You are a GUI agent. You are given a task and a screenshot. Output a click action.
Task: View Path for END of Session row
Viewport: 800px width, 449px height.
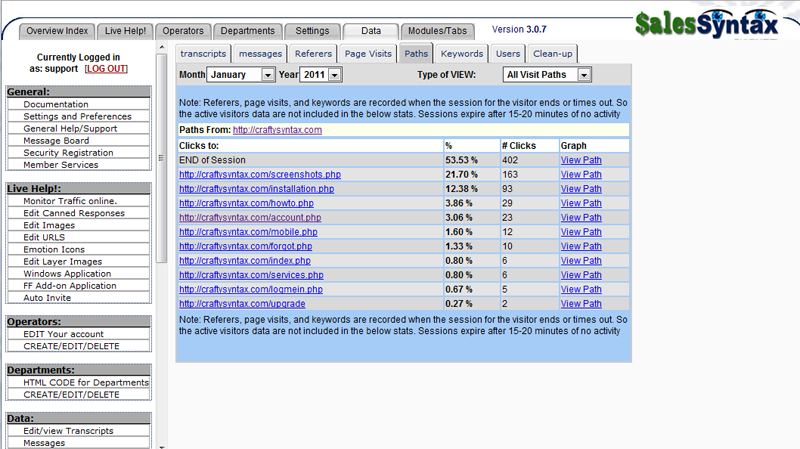[581, 160]
